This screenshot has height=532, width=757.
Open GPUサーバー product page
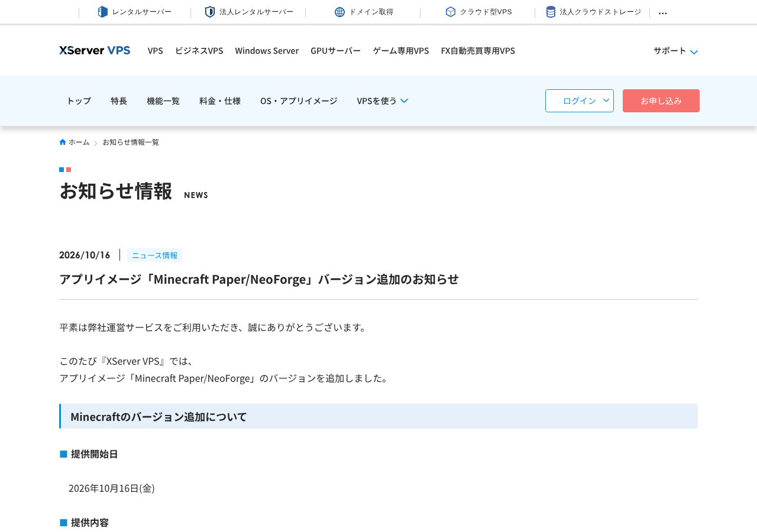coord(335,50)
